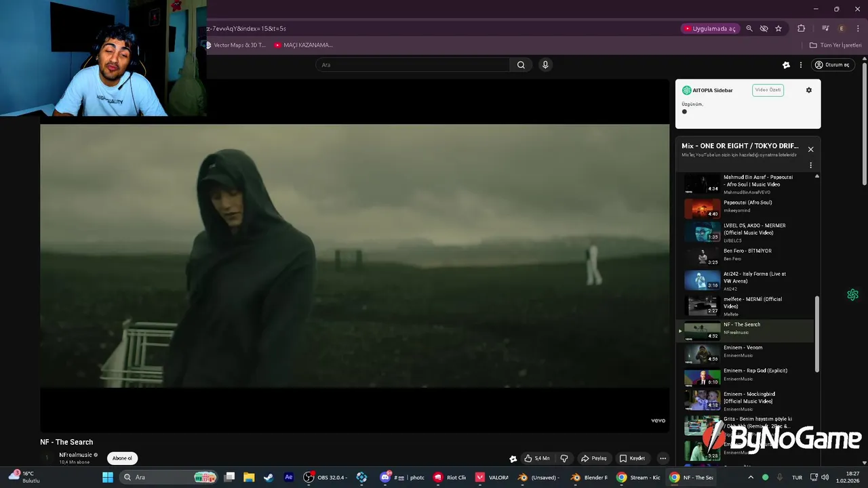Screen dimensions: 868x488
Task: Click Video Özeti summary button
Action: [x=768, y=90]
